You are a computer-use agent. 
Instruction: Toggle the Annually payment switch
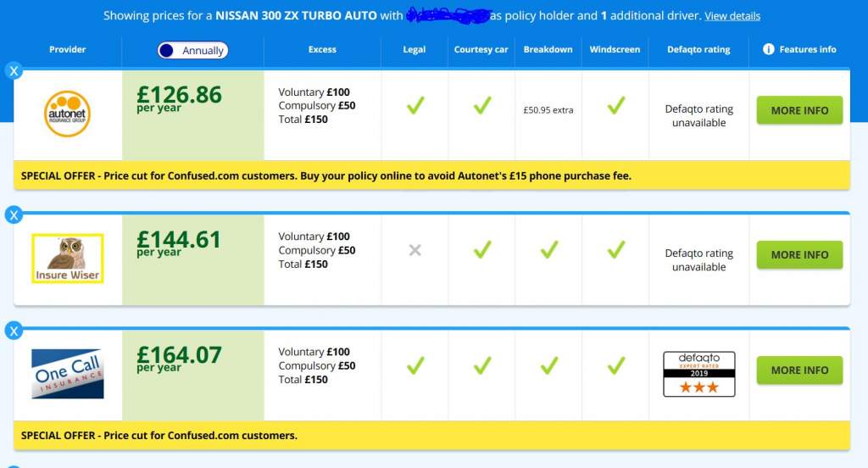click(192, 50)
